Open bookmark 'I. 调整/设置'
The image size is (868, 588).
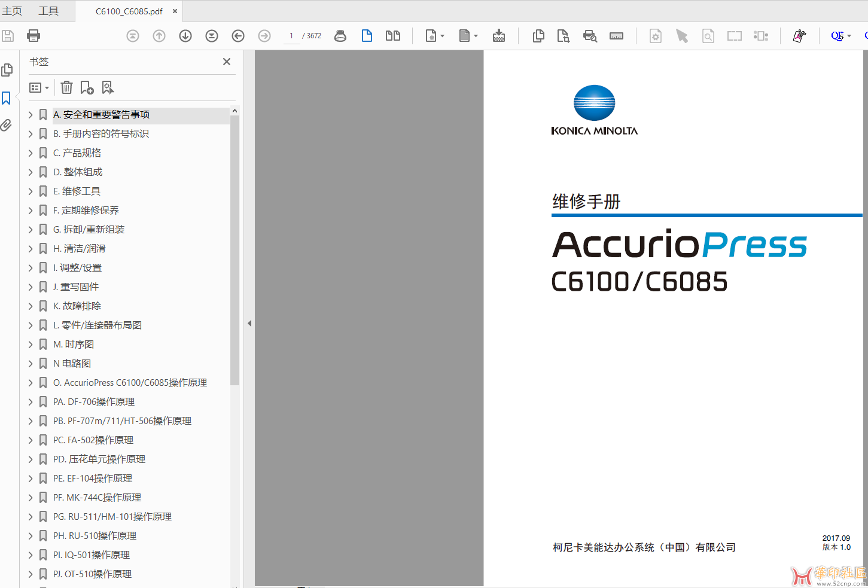pos(77,268)
